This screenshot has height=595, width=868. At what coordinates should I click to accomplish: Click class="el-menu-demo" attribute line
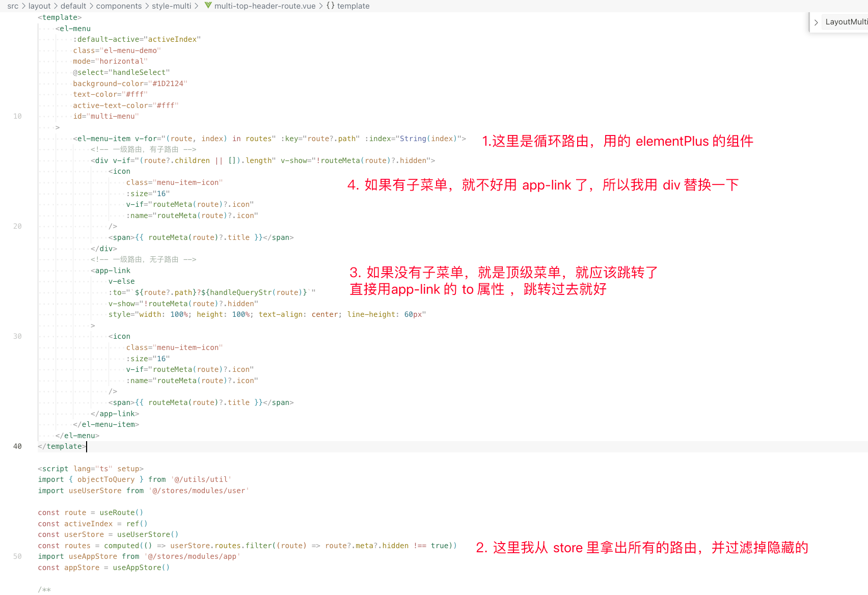click(x=117, y=50)
